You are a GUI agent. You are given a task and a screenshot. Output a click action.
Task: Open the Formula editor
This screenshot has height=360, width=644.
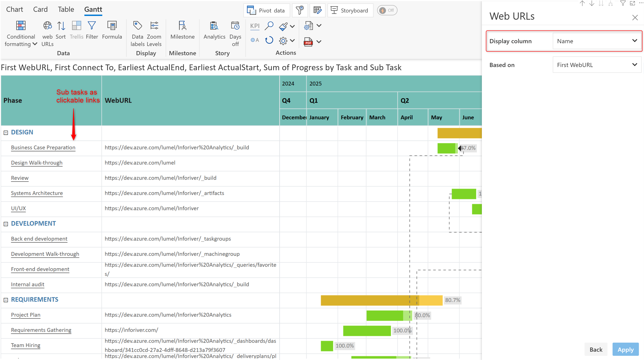(x=112, y=30)
